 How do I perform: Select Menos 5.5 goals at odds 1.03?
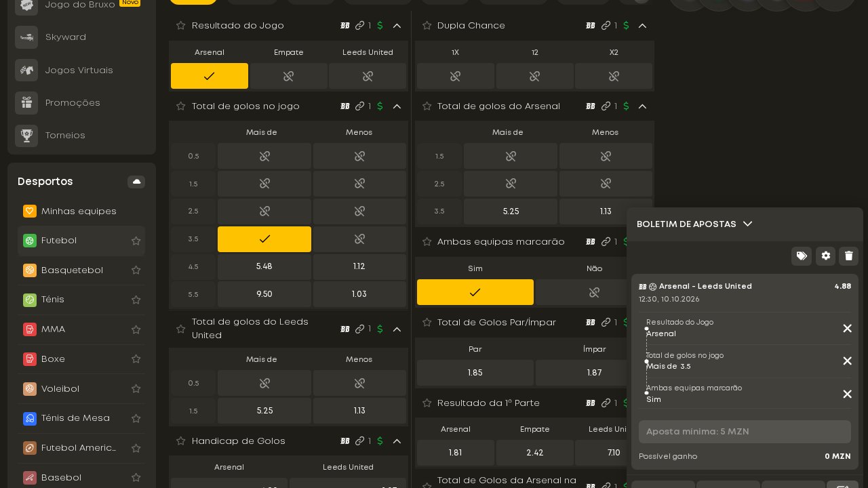359,294
